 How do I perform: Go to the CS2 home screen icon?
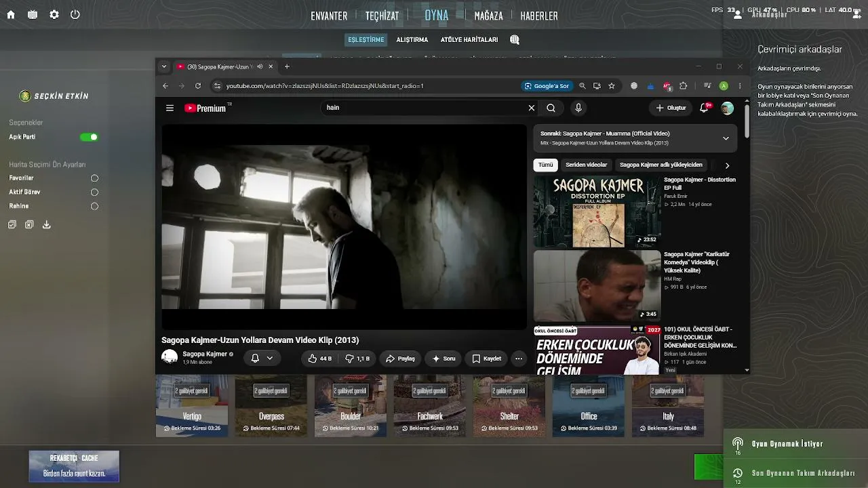pos(11,15)
